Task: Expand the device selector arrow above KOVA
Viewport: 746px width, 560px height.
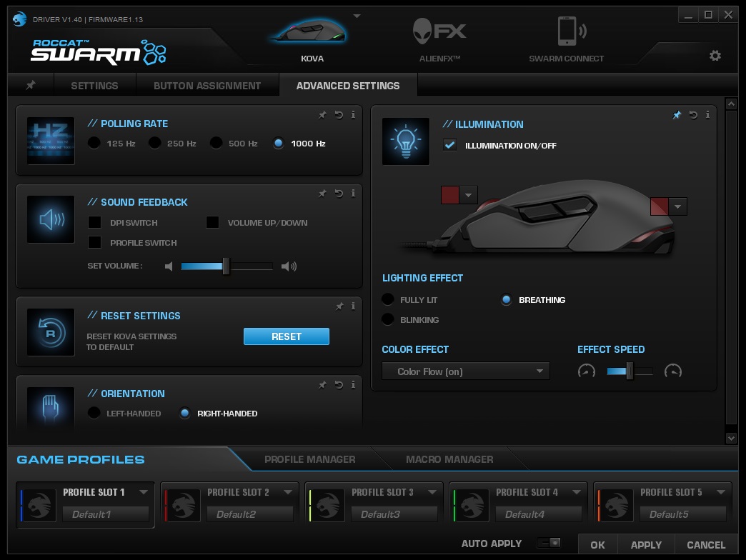Action: coord(357,16)
